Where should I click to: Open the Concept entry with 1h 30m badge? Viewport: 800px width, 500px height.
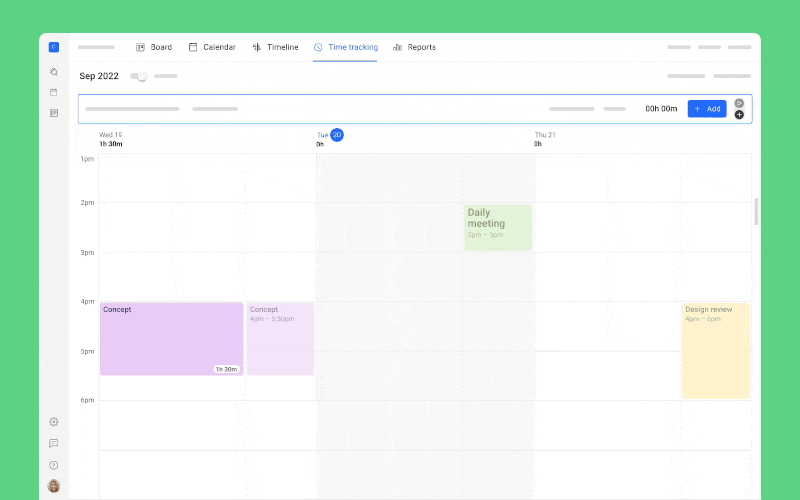click(x=171, y=339)
